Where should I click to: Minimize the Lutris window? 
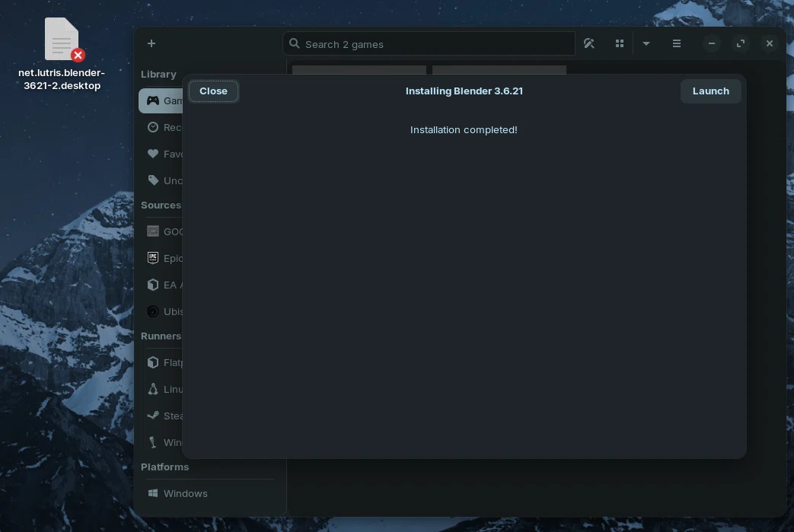pyautogui.click(x=712, y=43)
